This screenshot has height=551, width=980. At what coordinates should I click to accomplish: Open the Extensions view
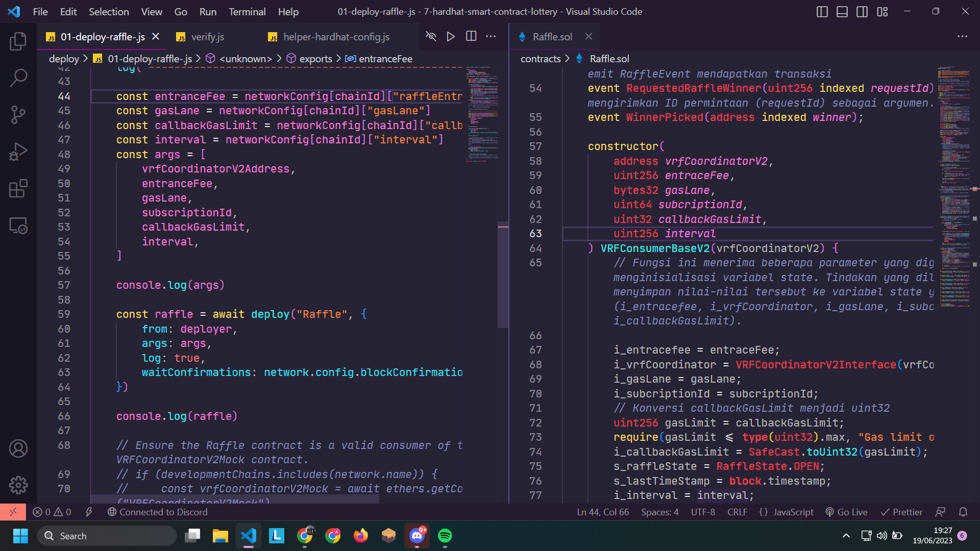click(18, 188)
